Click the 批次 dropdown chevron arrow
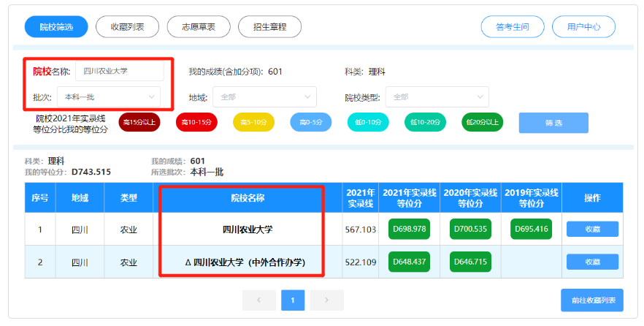Screen dimensions: 644x326 click(x=152, y=97)
